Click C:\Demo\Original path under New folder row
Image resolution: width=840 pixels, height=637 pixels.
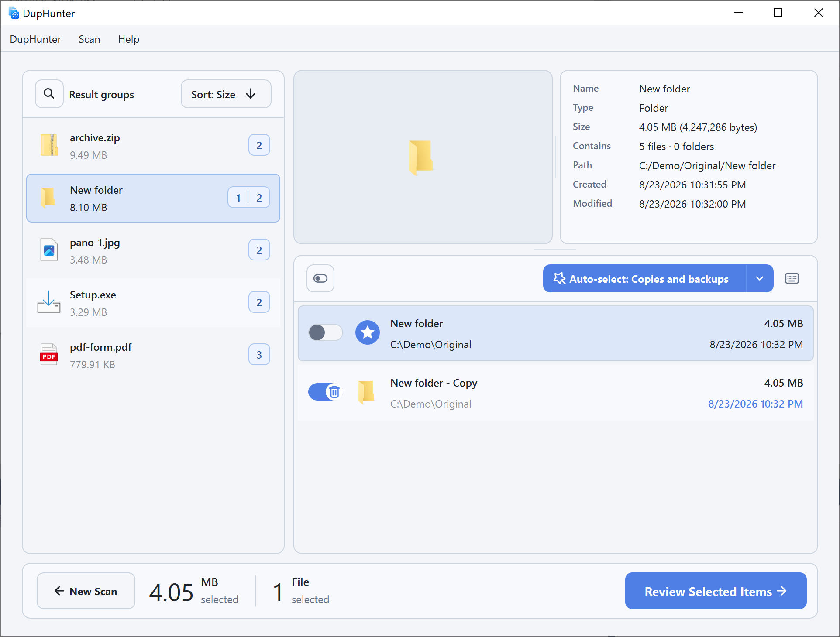coord(431,345)
